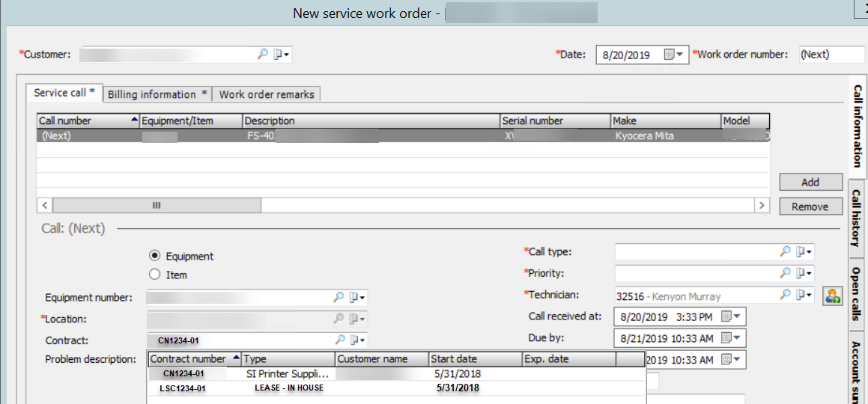The width and height of the screenshot is (868, 404).
Task: Click the Remove button
Action: click(810, 206)
